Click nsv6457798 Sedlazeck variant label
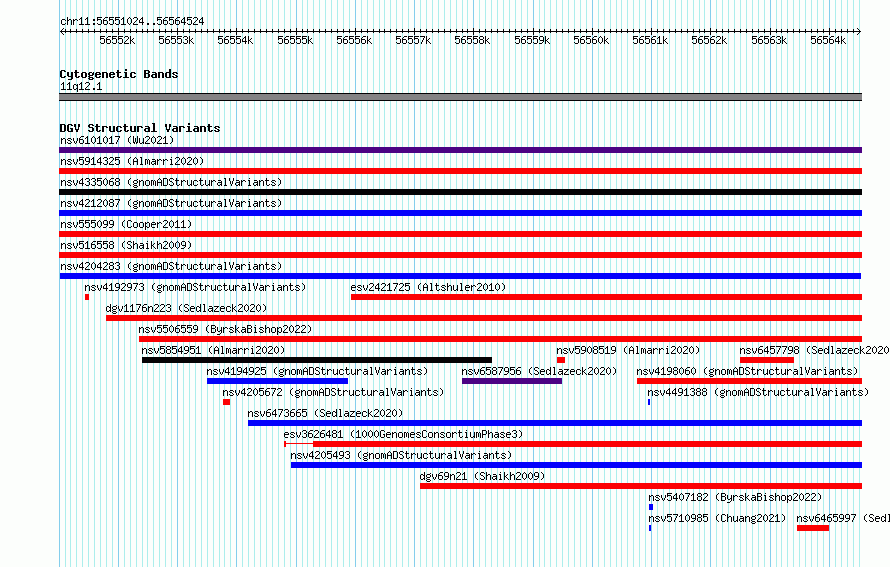890x567 pixels. (815, 350)
